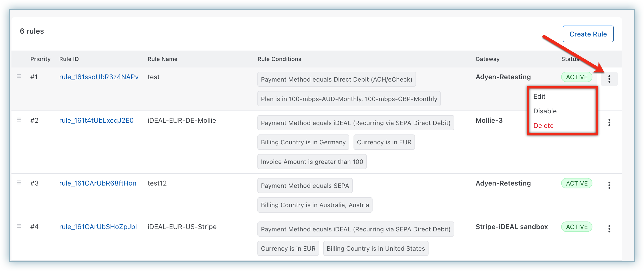Open rule_161OArUbSHoZpJbl link
The width and height of the screenshot is (644, 271).
98,227
